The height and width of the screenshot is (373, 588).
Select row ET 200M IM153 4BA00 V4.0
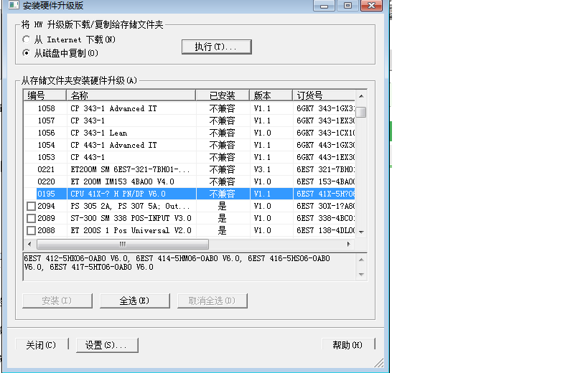tap(190, 181)
